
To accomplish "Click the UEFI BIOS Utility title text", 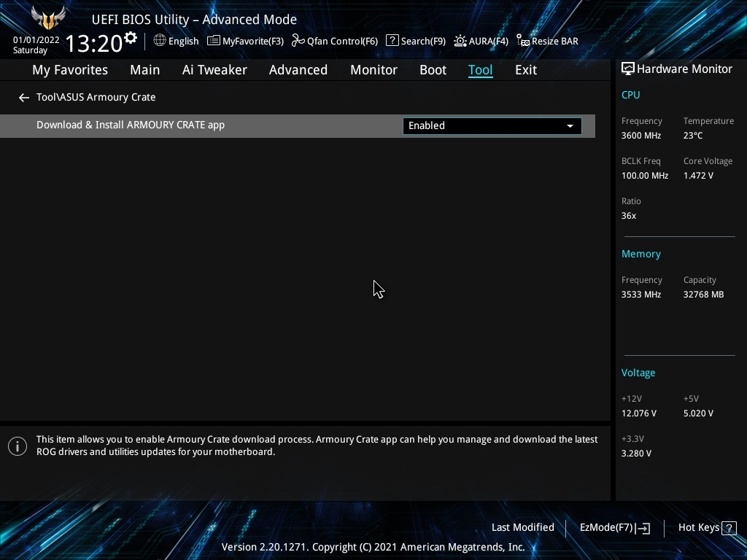I will point(194,20).
